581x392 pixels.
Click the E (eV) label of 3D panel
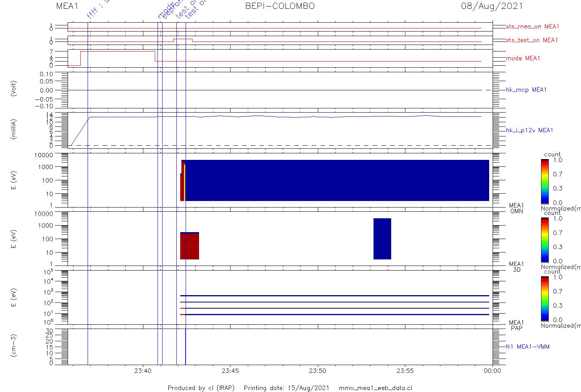(x=14, y=239)
